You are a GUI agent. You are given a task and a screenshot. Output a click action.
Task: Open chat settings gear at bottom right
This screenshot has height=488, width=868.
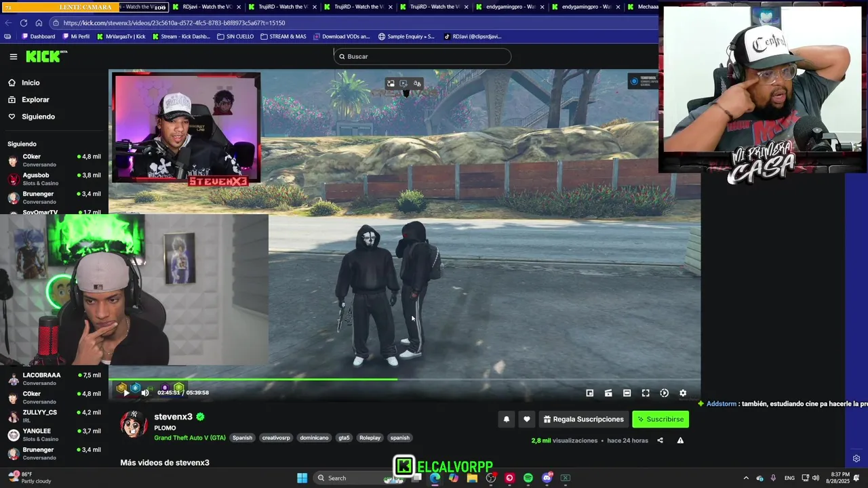click(856, 459)
